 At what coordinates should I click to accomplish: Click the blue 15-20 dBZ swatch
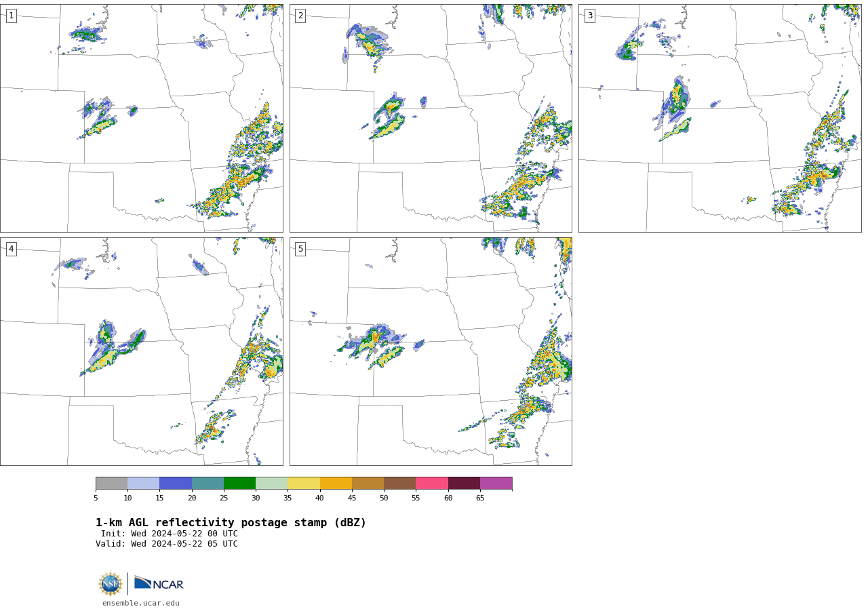(x=176, y=483)
